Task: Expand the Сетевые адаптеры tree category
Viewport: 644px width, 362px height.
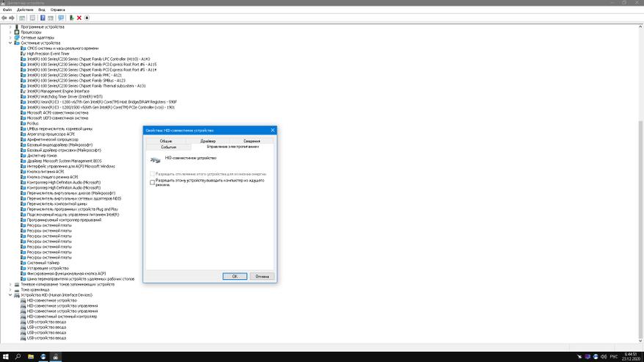Action: pos(10,37)
